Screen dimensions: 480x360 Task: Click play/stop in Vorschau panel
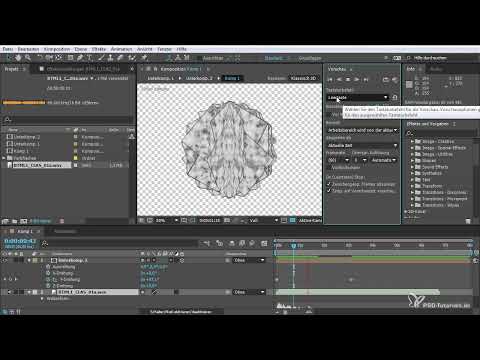348,80
